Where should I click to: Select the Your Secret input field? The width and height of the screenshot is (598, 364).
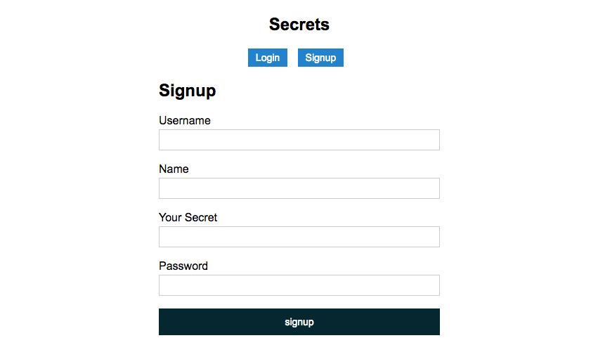pyautogui.click(x=299, y=237)
